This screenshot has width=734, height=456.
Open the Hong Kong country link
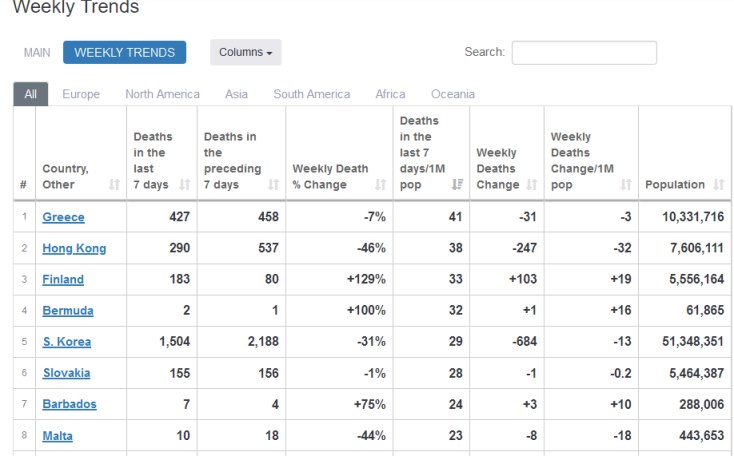74,248
